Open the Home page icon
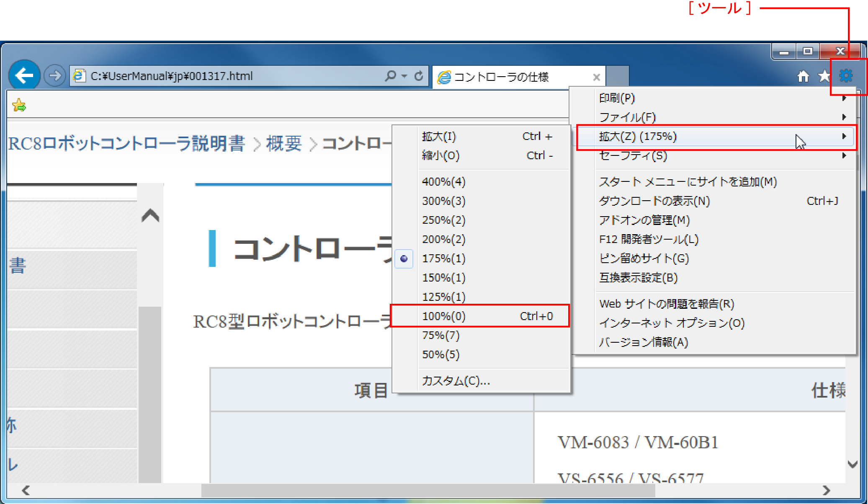868x504 pixels. point(803,76)
